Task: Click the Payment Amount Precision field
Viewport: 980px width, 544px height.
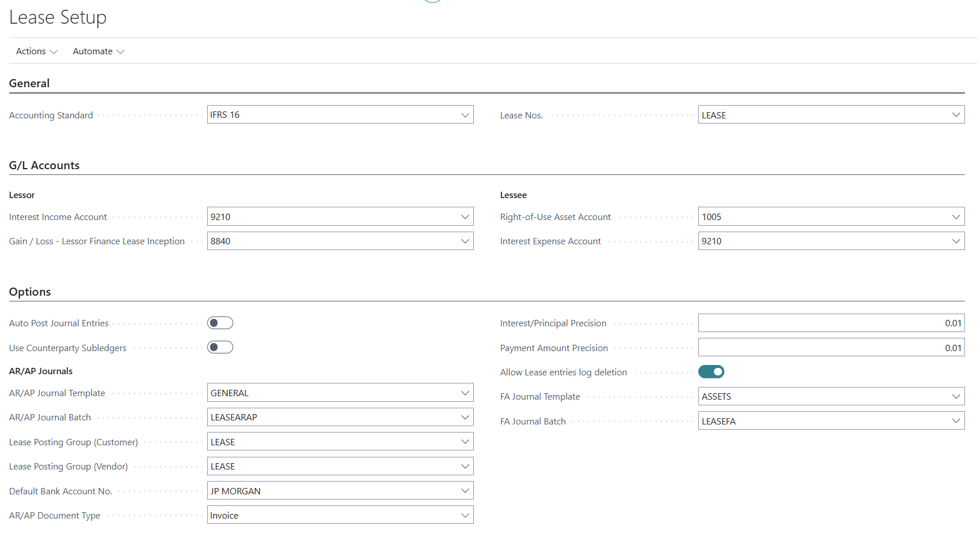Action: pyautogui.click(x=831, y=348)
